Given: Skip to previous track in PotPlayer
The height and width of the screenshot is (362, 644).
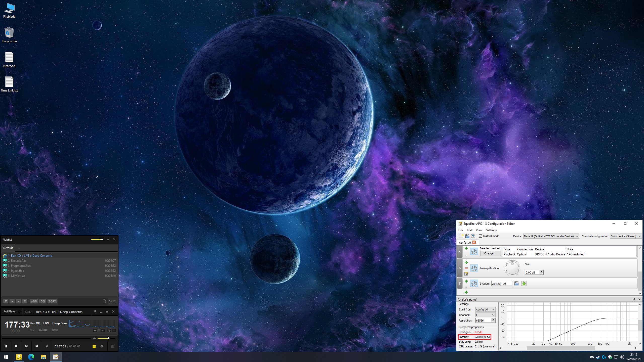Looking at the screenshot, I should (x=26, y=346).
